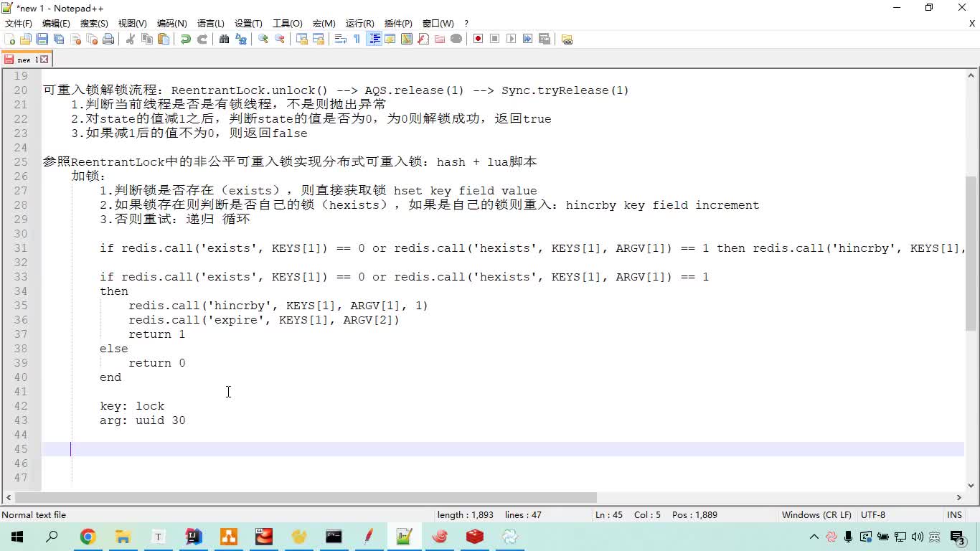Open the 工具(O) menu
The width and height of the screenshot is (980, 551).
(288, 24)
